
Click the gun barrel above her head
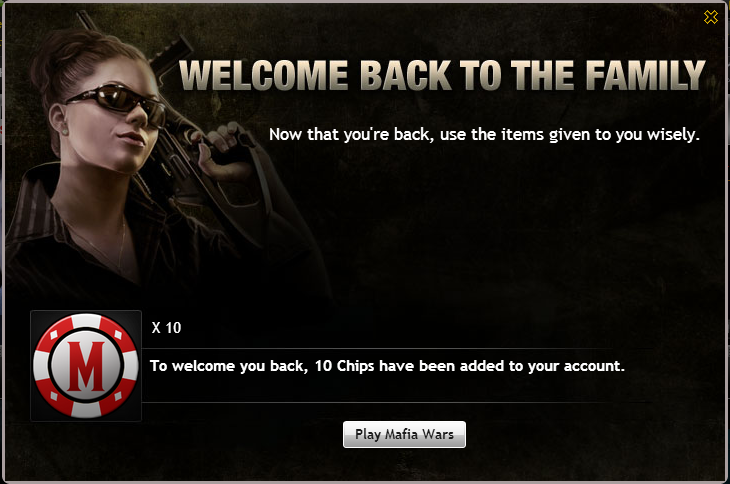pos(86,20)
